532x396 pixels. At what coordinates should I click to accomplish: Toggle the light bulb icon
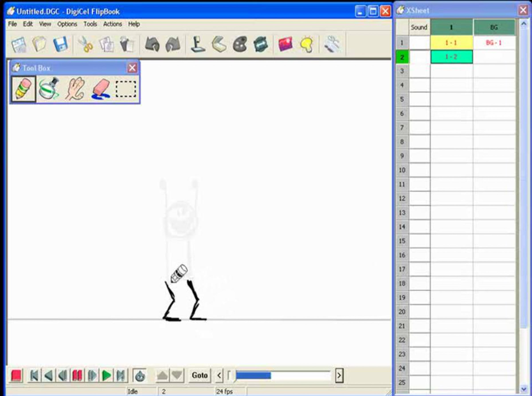306,44
